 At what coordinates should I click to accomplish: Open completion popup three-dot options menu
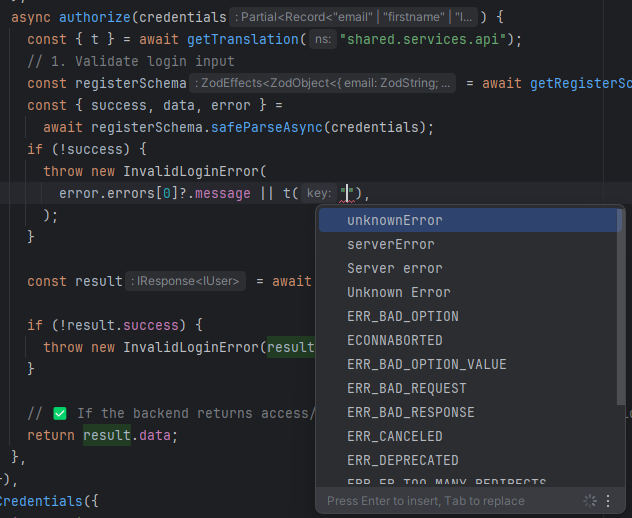608,501
